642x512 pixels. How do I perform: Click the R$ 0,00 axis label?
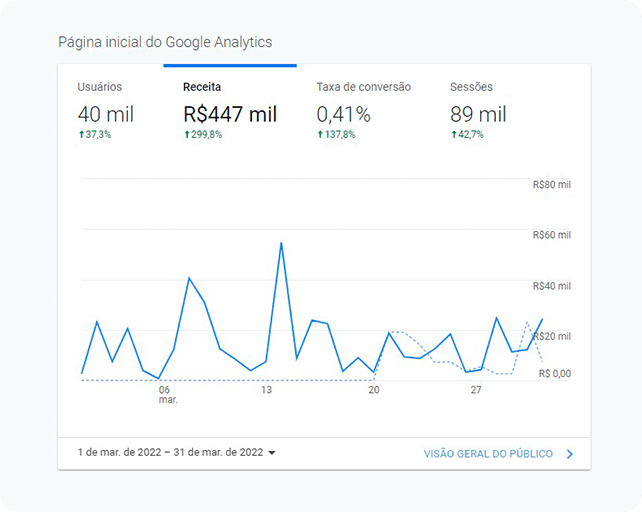pyautogui.click(x=554, y=374)
